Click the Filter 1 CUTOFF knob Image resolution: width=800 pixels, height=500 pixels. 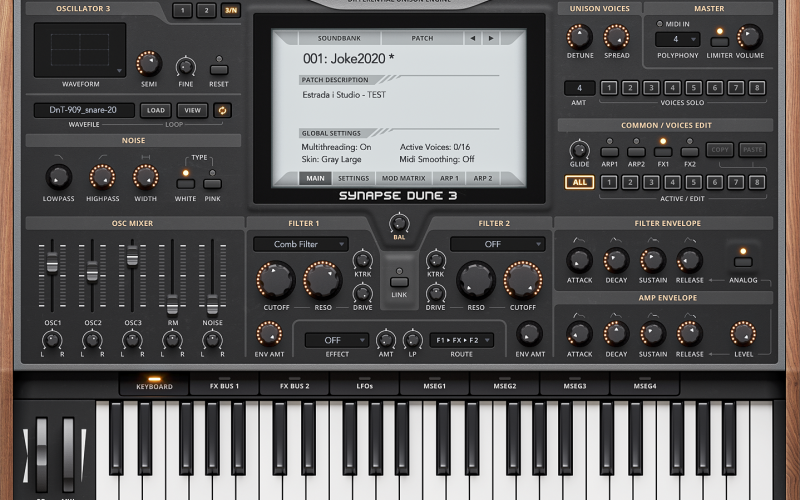pyautogui.click(x=276, y=281)
